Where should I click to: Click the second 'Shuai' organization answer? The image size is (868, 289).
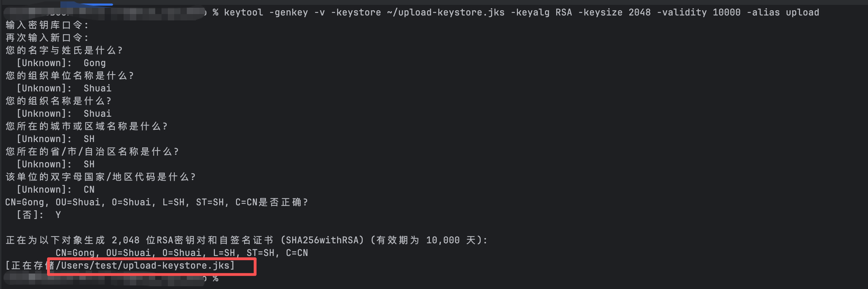click(x=97, y=114)
